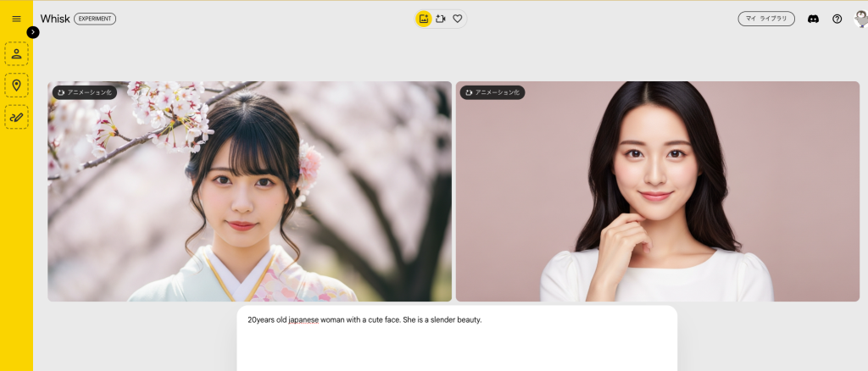
Task: Open favorites with the heart icon
Action: click(458, 19)
